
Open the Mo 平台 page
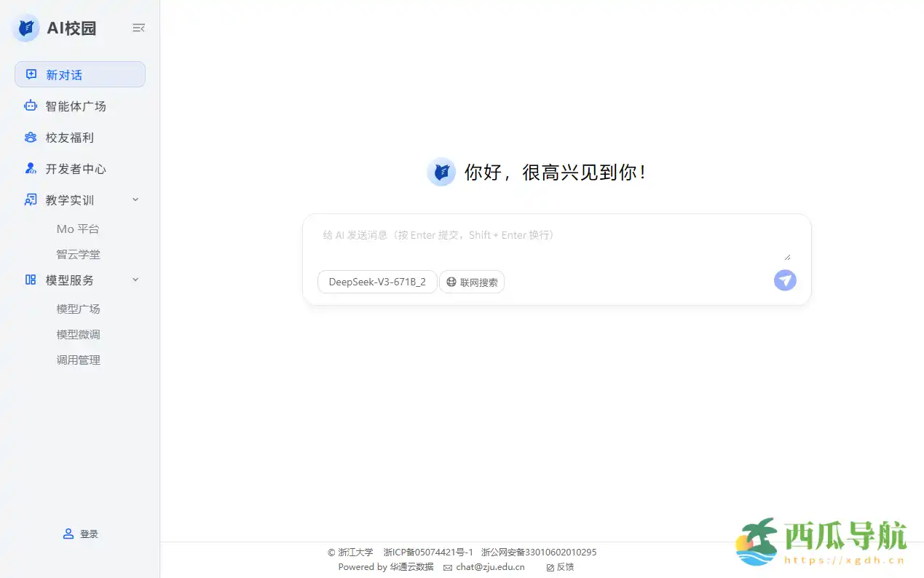(78, 229)
